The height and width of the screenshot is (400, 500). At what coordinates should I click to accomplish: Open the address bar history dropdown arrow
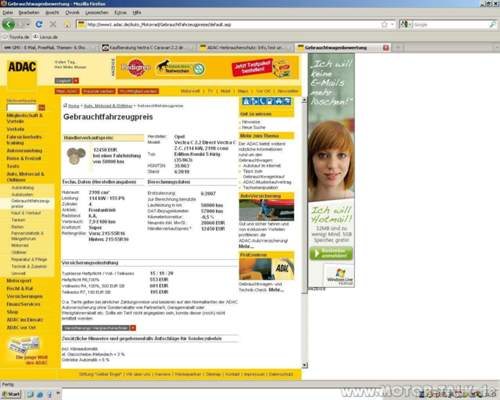(x=392, y=24)
